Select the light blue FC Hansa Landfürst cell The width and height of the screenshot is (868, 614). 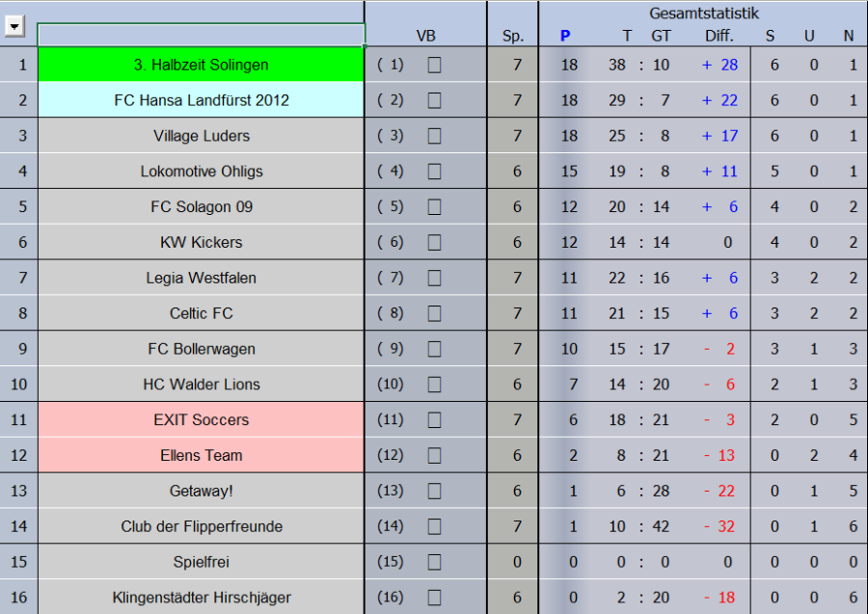201,100
